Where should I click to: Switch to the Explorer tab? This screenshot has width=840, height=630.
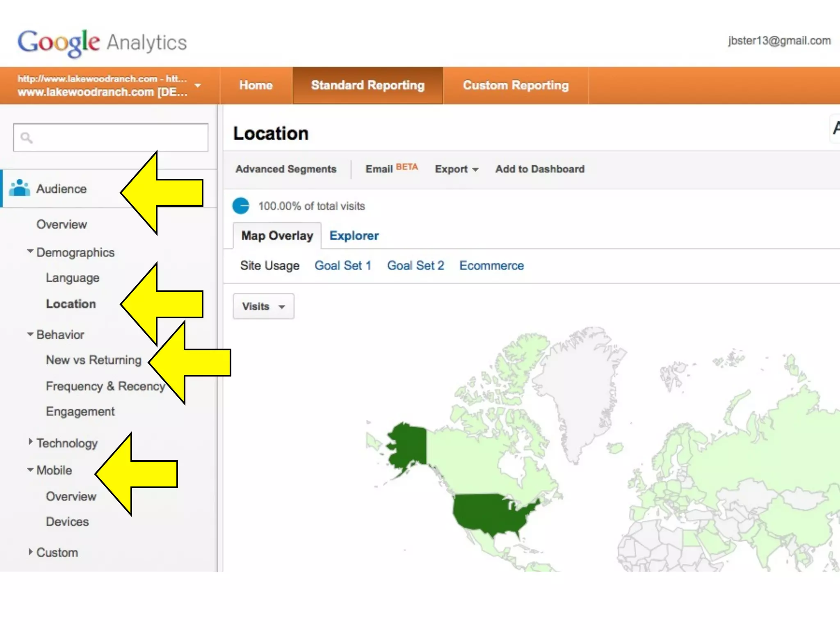click(x=354, y=236)
